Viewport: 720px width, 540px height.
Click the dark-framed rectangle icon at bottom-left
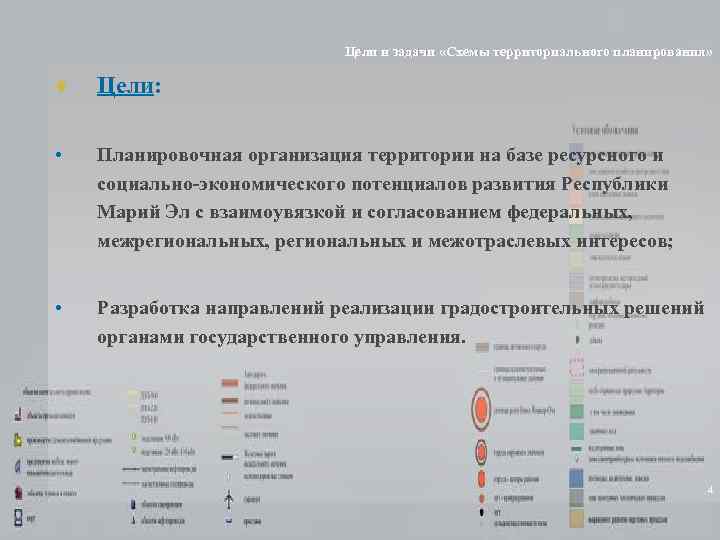[x=18, y=518]
